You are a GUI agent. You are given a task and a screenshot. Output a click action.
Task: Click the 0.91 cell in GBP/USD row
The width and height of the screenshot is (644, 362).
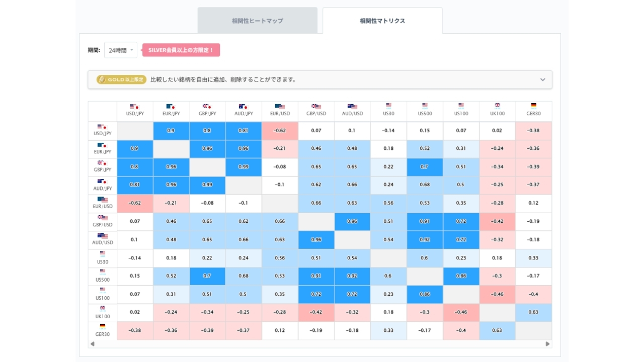[x=425, y=221]
